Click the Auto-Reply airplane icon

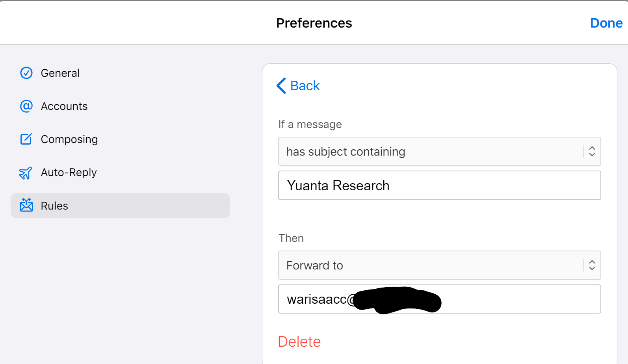[26, 173]
